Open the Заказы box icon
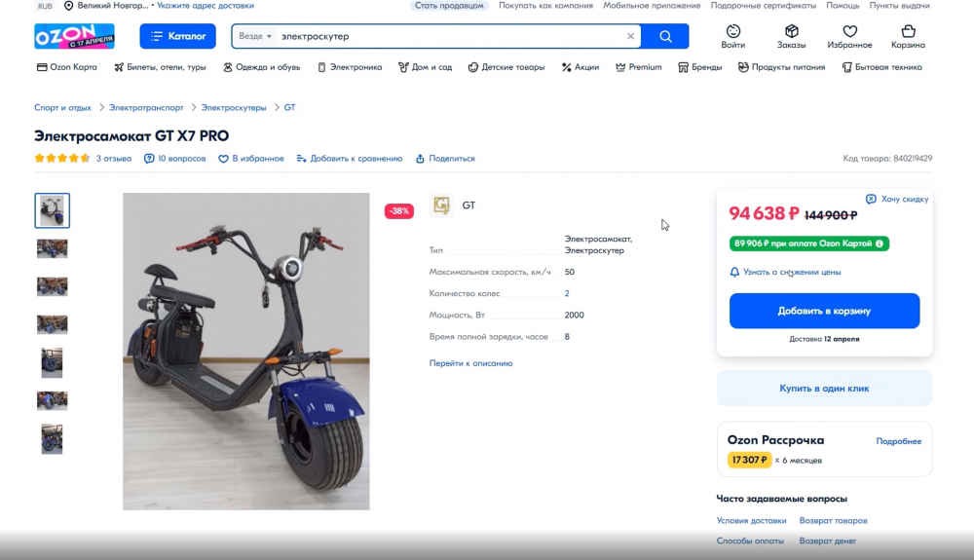This screenshot has height=560, width=974. (791, 31)
